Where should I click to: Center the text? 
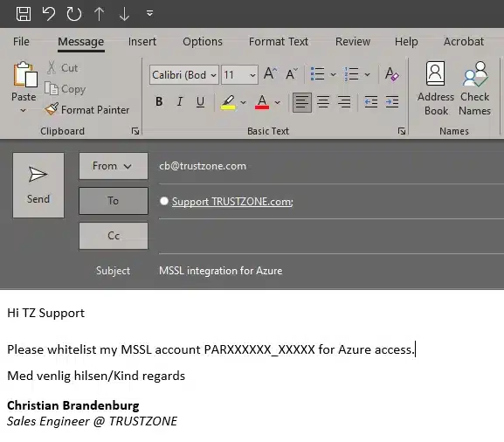pyautogui.click(x=323, y=102)
